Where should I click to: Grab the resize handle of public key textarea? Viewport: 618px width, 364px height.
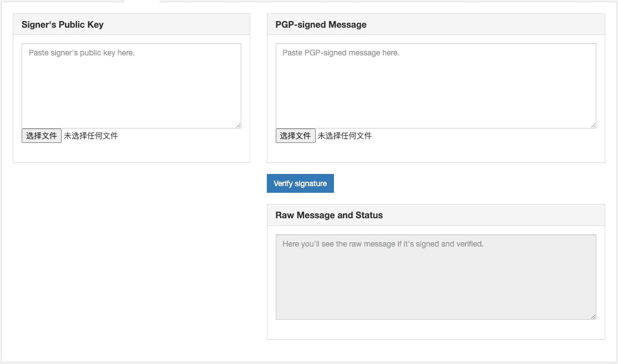point(238,125)
